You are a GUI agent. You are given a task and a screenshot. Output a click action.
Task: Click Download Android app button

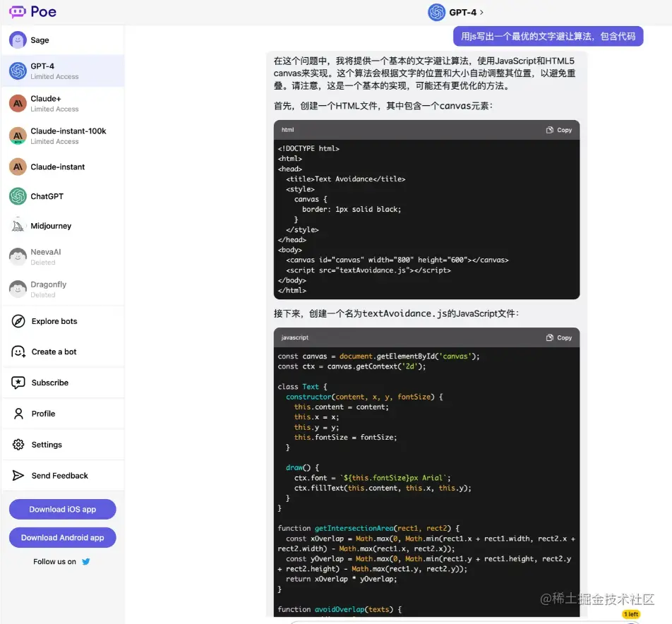63,537
